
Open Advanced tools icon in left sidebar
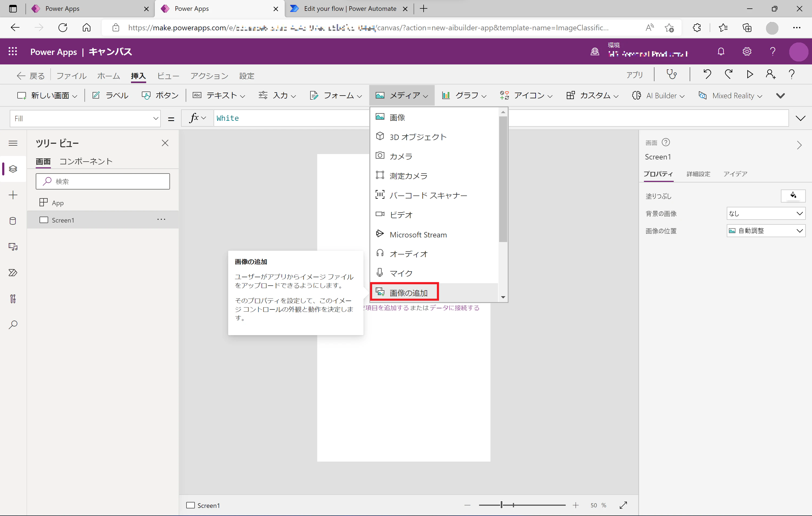(x=13, y=299)
